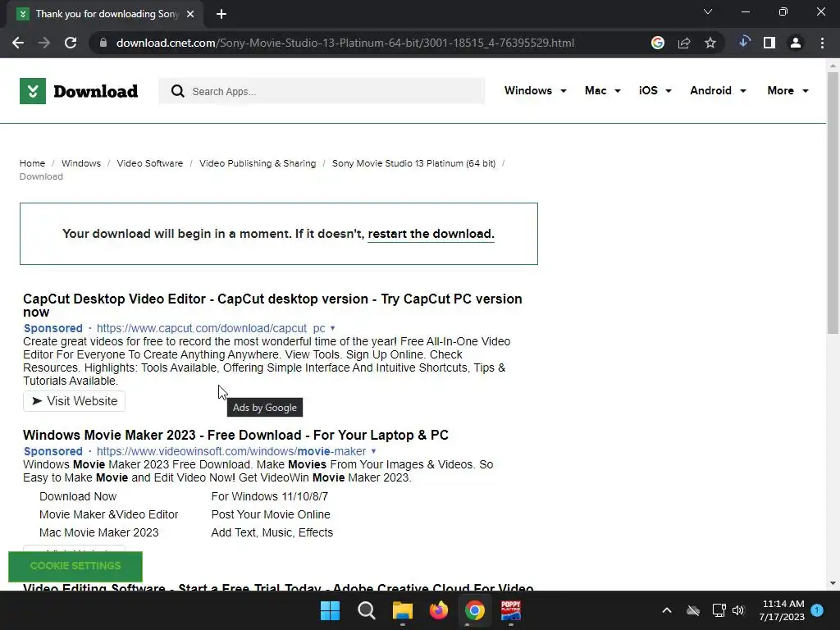Bookmark this page with star icon
The width and height of the screenshot is (840, 630).
point(710,43)
